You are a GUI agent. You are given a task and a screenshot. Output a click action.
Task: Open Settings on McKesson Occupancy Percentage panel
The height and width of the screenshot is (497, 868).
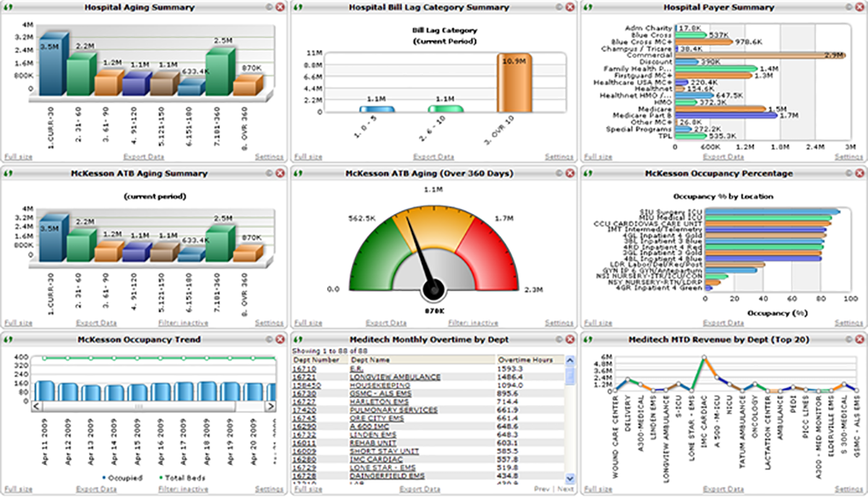point(848,323)
